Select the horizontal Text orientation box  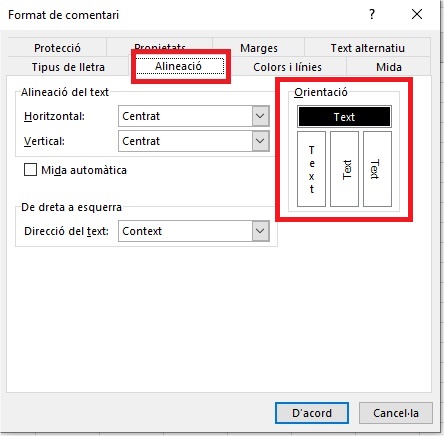(x=344, y=117)
